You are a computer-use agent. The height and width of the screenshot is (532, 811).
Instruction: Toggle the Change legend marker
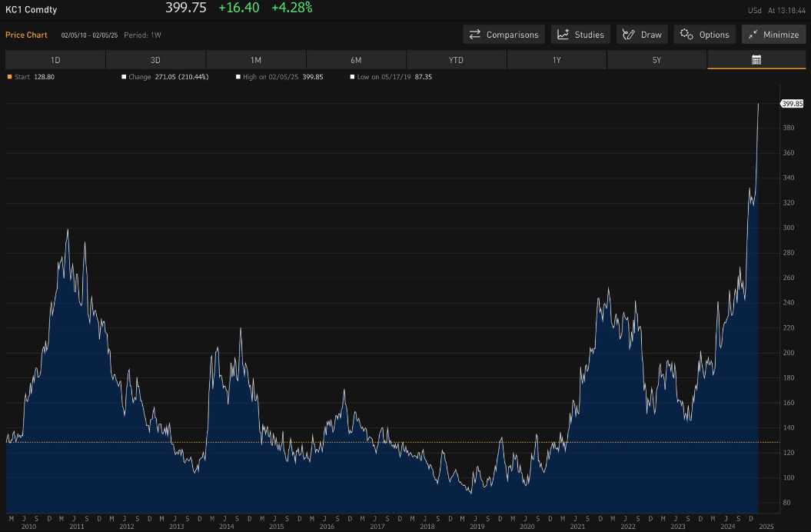[124, 77]
